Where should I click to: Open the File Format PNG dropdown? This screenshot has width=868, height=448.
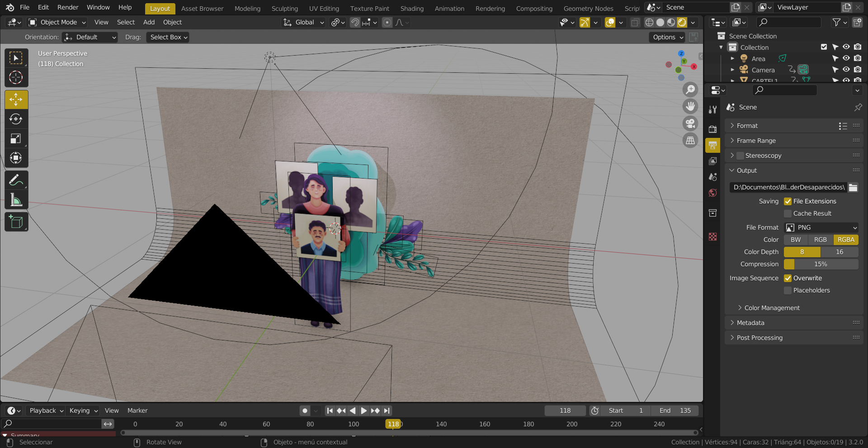pyautogui.click(x=821, y=227)
